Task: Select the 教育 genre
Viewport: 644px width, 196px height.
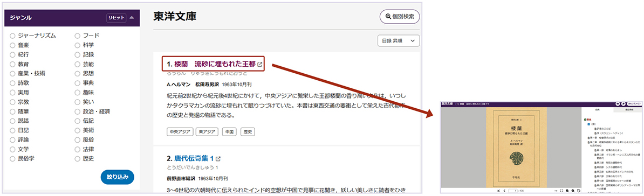Action: (x=13, y=64)
